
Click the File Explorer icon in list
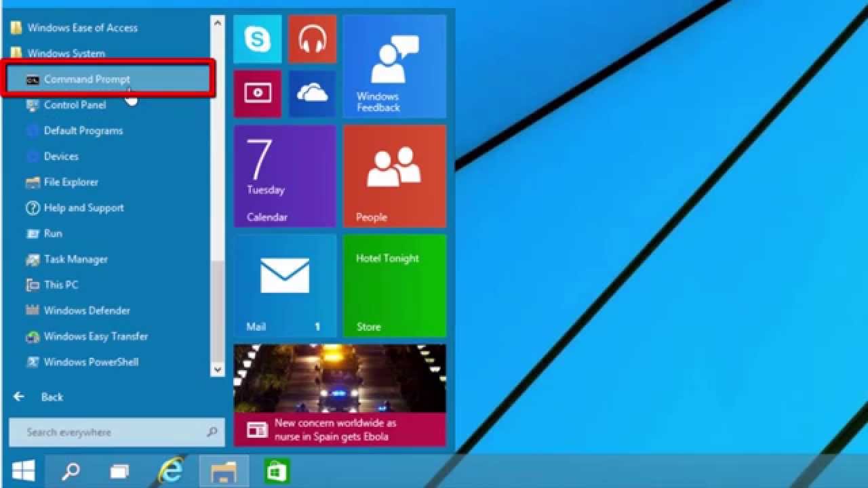(x=33, y=182)
